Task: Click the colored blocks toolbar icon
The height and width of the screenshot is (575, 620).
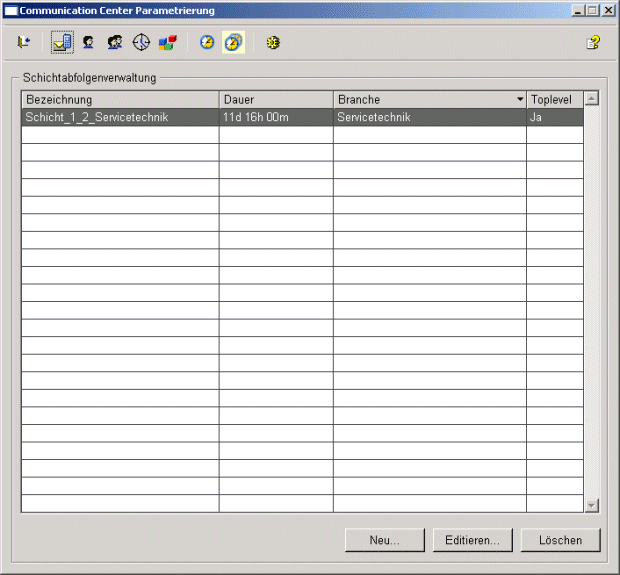Action: (167, 43)
